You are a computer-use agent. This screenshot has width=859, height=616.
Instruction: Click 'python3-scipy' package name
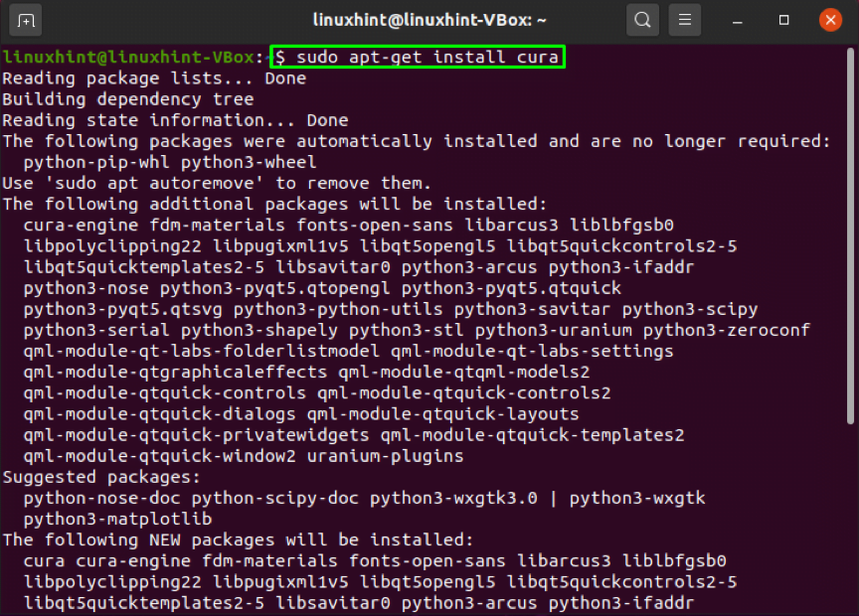[x=690, y=309]
